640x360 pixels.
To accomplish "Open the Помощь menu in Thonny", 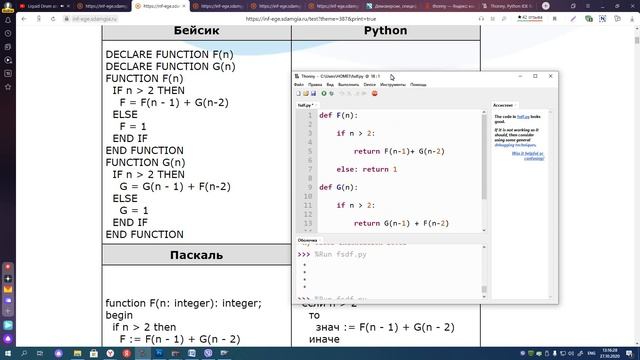I will (x=418, y=84).
